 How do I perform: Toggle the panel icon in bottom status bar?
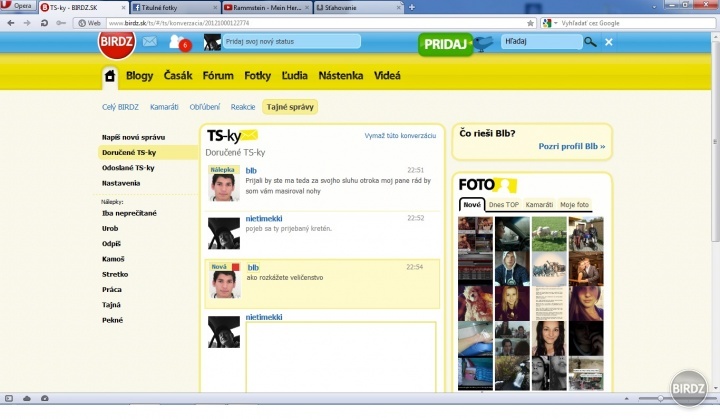(x=9, y=398)
